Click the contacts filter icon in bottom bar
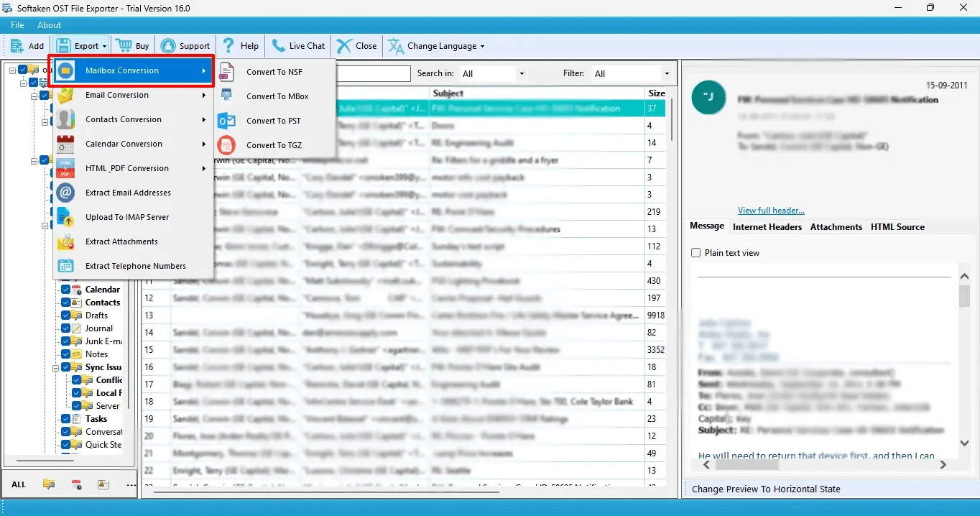This screenshot has height=516, width=980. click(x=103, y=484)
